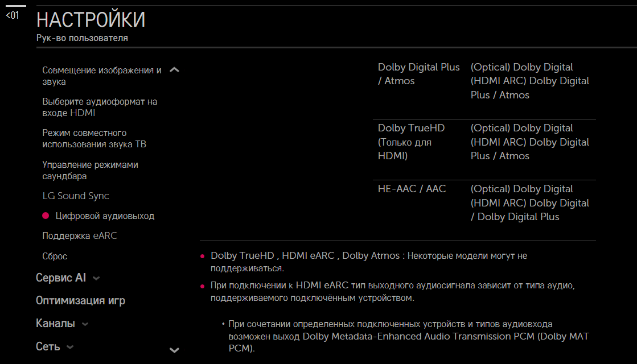
Task: Expand the Сервис AI section chevron
Action: point(96,279)
